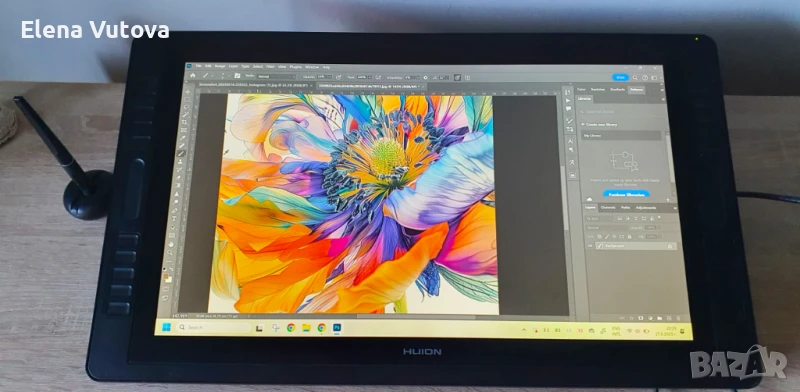Select the Hand tool

(171, 243)
